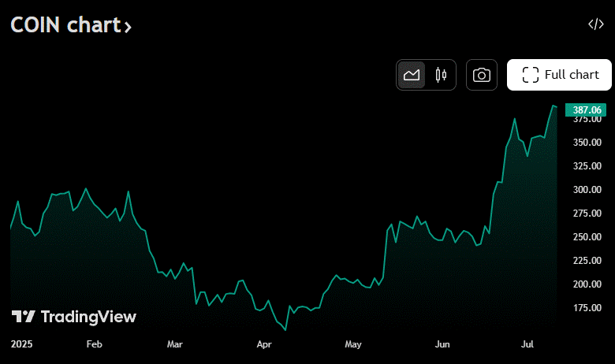Click the embed code icon
615x364 pixels.
[596, 24]
